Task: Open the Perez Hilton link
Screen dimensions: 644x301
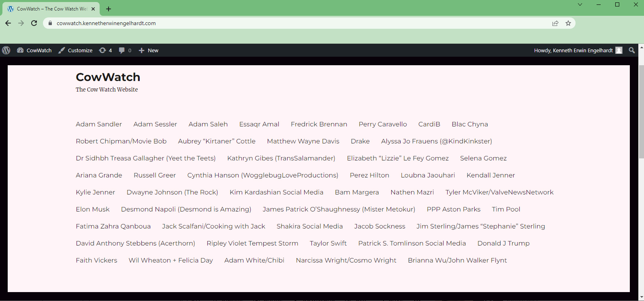Action: tap(369, 175)
